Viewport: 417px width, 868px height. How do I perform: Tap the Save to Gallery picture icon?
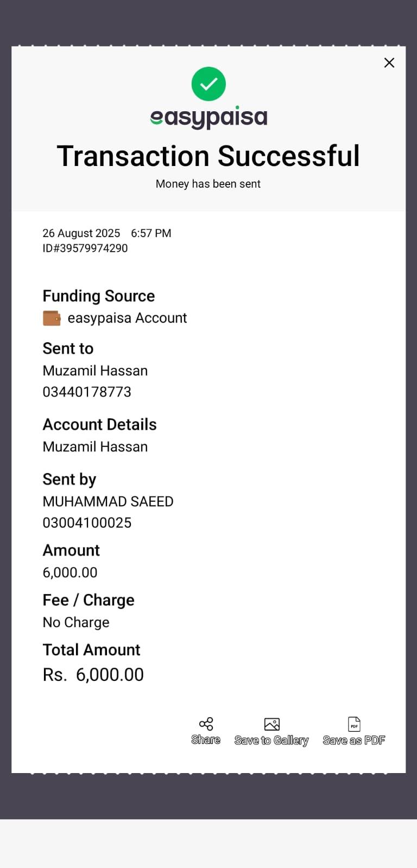[x=271, y=724]
